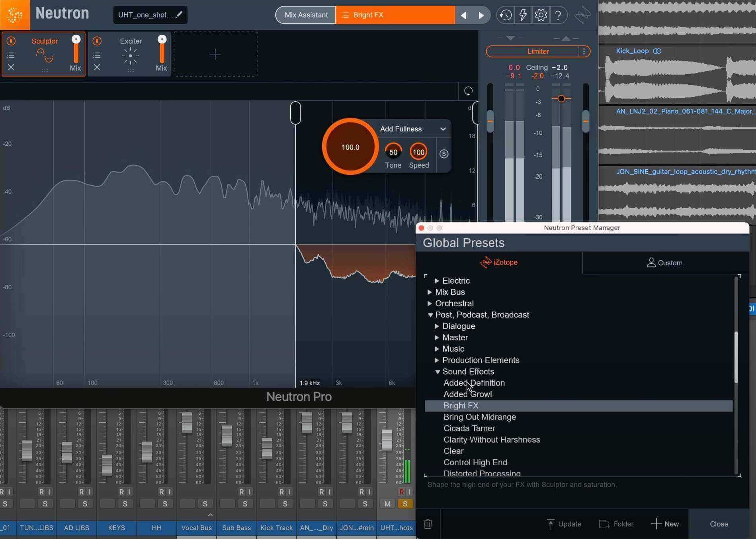Expand the Electric preset folder
Viewport: 756px width, 539px height.
click(x=437, y=280)
